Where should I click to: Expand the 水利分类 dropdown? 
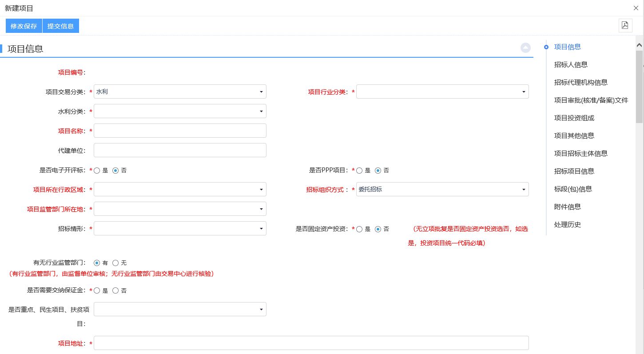tap(180, 111)
